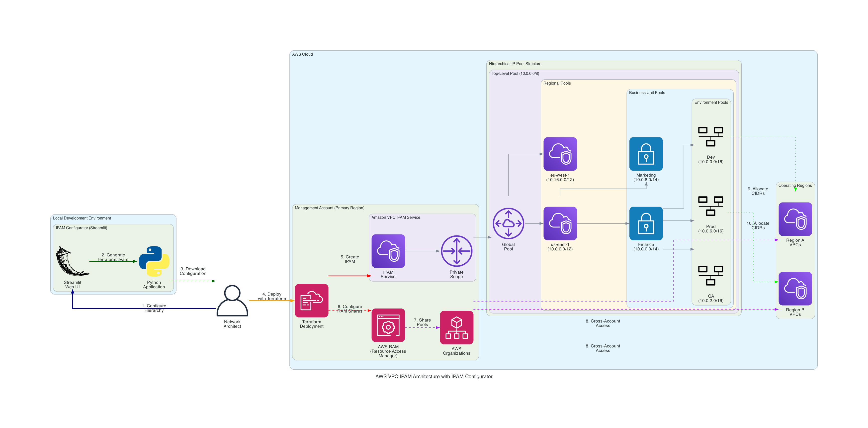Click the '3. Download Configuration' label
Image resolution: width=868 pixels, height=428 pixels.
coord(193,271)
